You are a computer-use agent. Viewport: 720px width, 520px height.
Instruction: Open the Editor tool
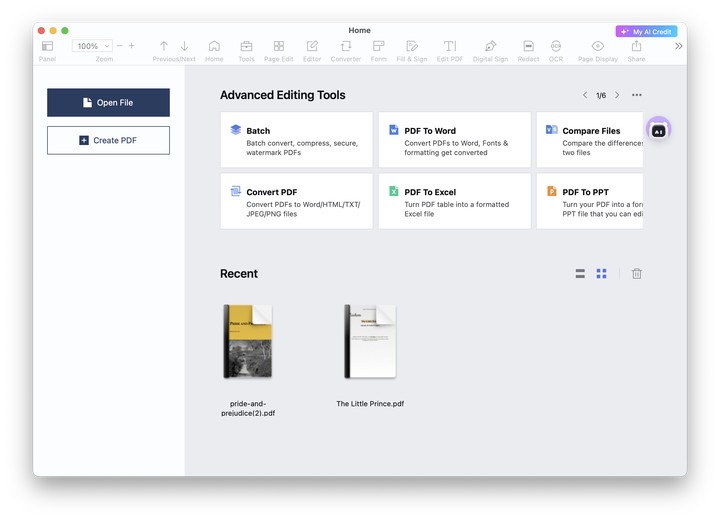pos(312,46)
